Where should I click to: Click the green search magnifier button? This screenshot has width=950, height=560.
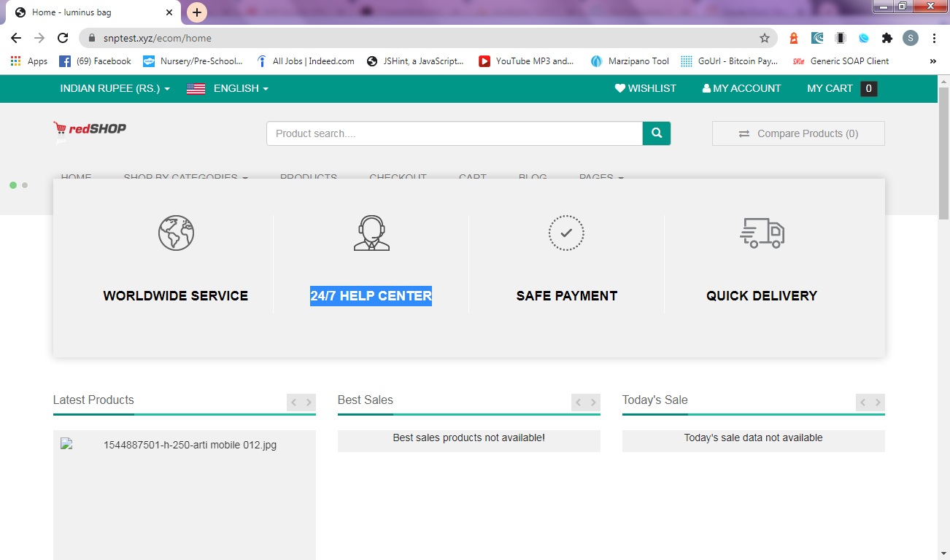click(x=656, y=133)
